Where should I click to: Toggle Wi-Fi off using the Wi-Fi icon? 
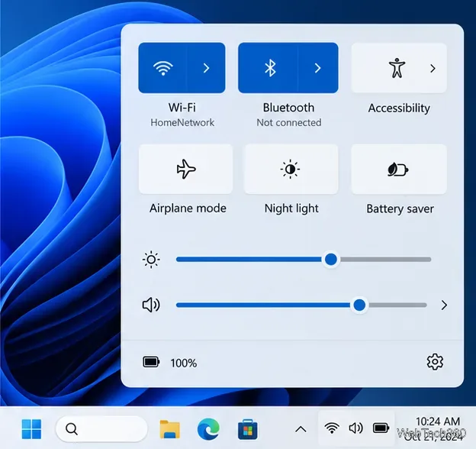163,68
